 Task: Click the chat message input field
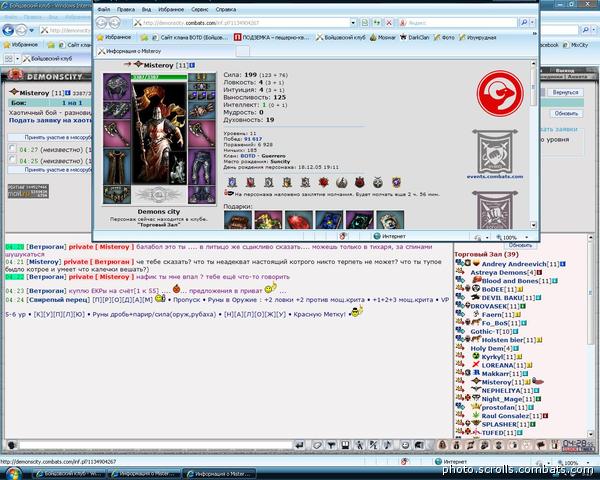point(156,445)
